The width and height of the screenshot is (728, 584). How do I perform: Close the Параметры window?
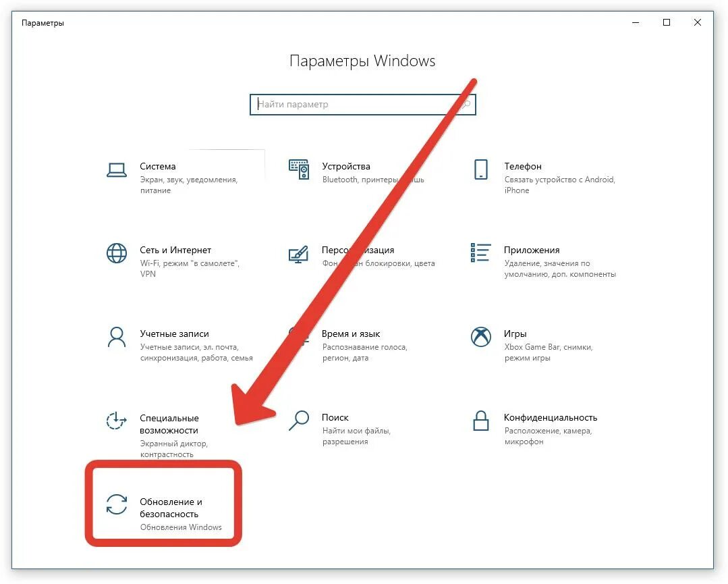click(698, 22)
